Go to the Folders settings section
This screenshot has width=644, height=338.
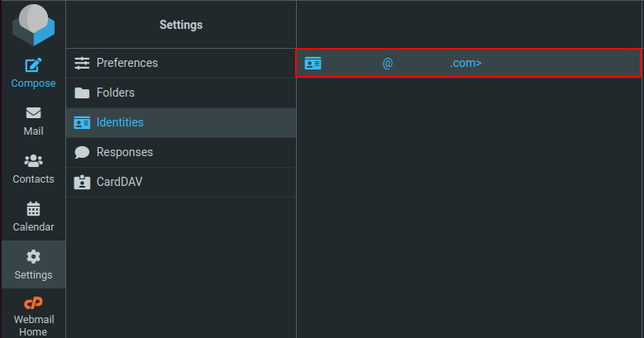click(x=116, y=93)
